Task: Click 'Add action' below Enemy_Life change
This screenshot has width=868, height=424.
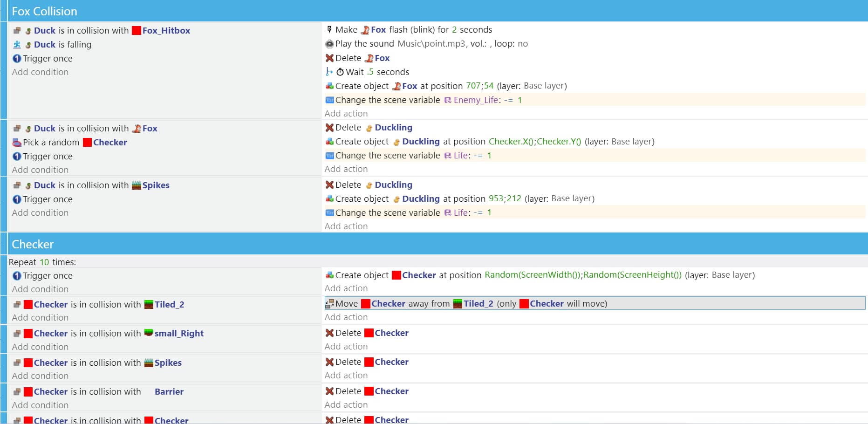Action: pos(346,114)
